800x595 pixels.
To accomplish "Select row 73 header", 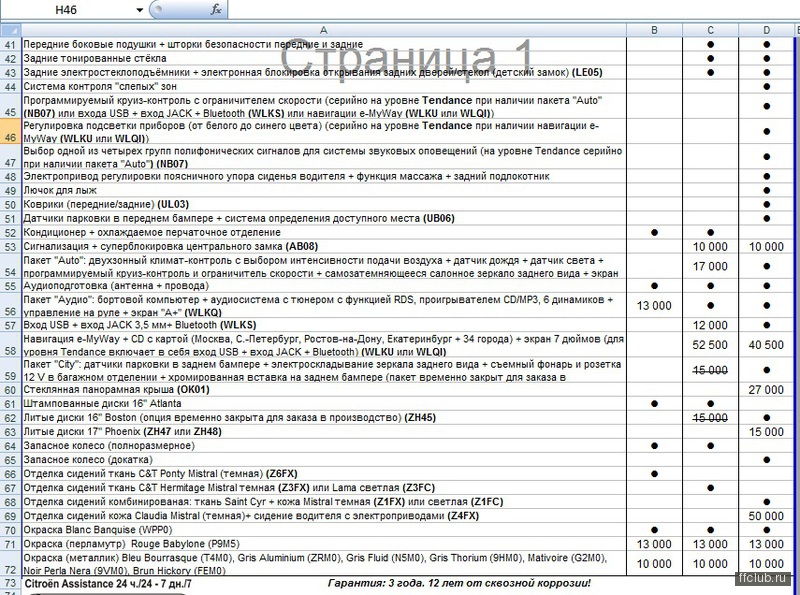I will pos(11,583).
